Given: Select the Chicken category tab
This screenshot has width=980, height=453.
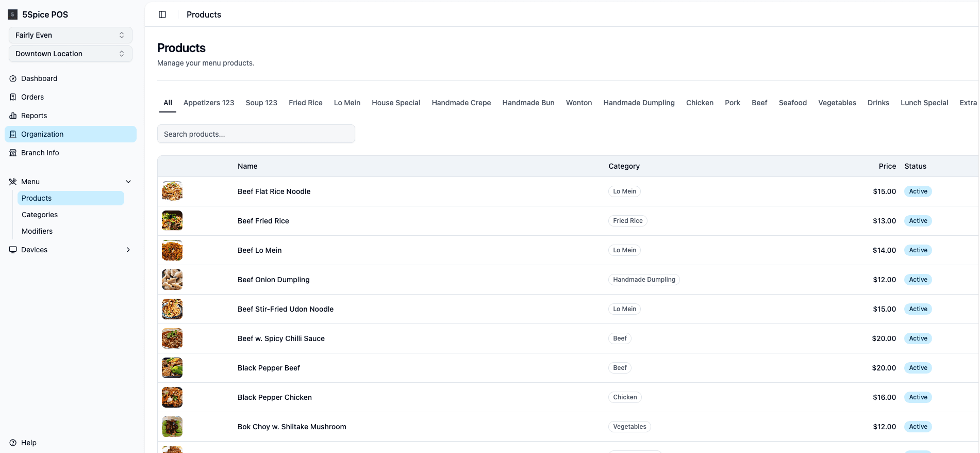Looking at the screenshot, I should [x=700, y=103].
